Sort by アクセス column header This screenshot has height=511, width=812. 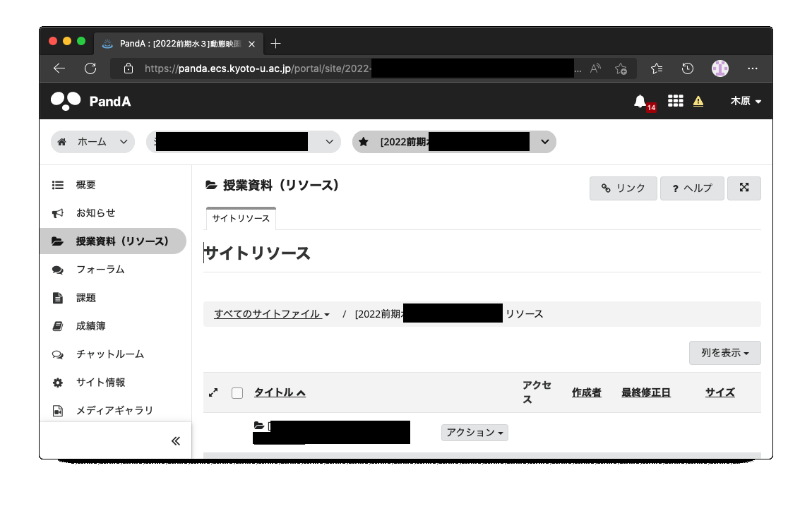click(x=537, y=392)
